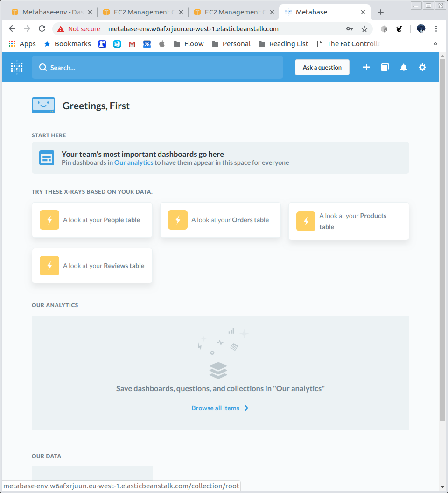Click the lightning icon on the Reviews x-ray card
The height and width of the screenshot is (493, 448).
(49, 265)
